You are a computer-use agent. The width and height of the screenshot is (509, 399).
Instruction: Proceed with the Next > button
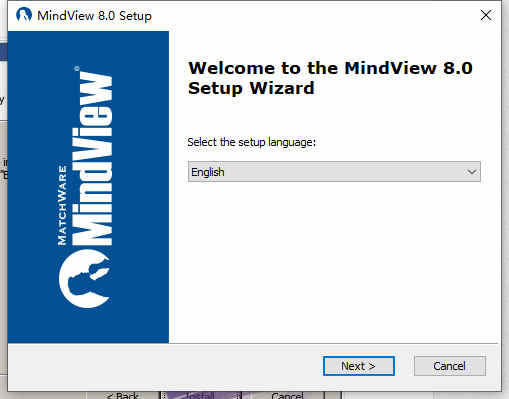tap(359, 366)
